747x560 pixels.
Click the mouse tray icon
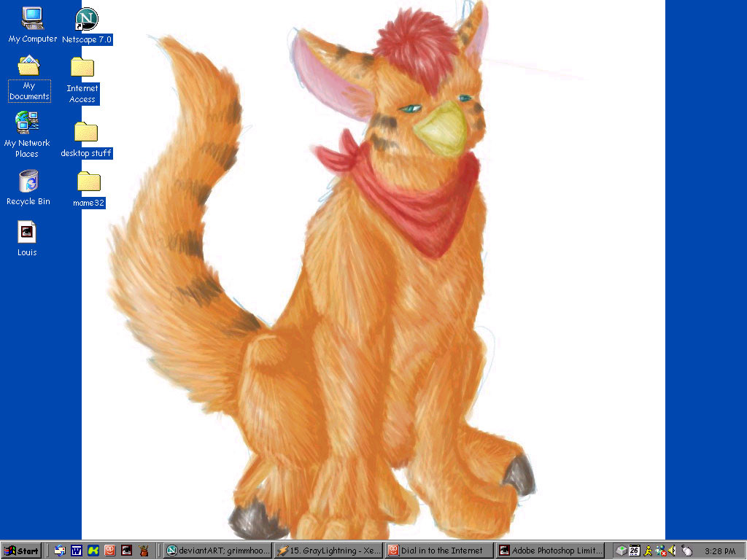(x=686, y=551)
